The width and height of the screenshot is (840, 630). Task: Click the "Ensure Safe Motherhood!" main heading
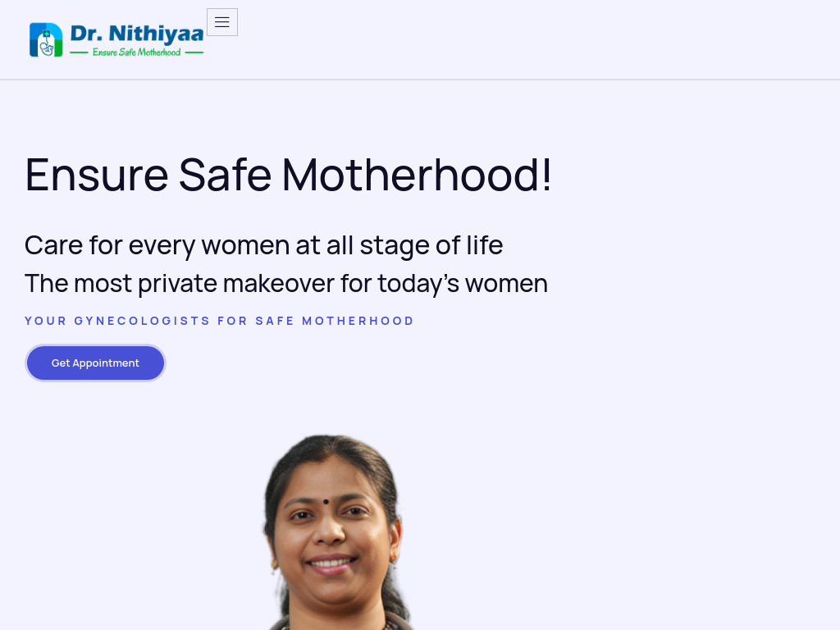[288, 175]
